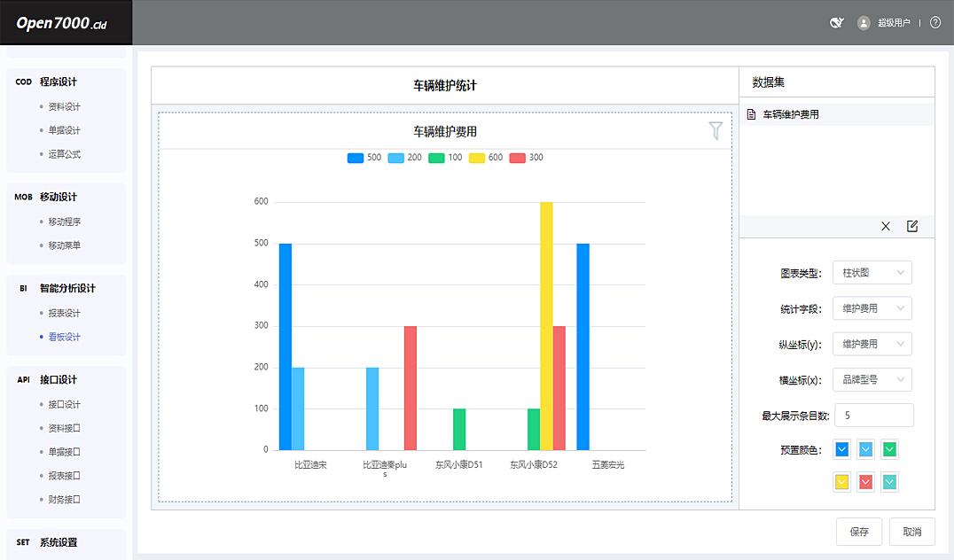The image size is (954, 560).
Task: Click the 最大展示条目数 input field
Action: click(874, 416)
